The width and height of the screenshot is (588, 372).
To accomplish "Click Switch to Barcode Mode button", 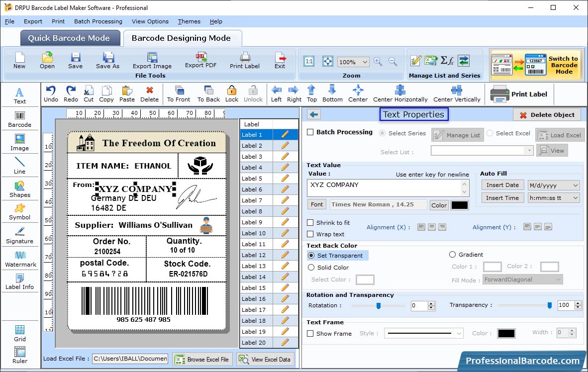I will coord(536,65).
